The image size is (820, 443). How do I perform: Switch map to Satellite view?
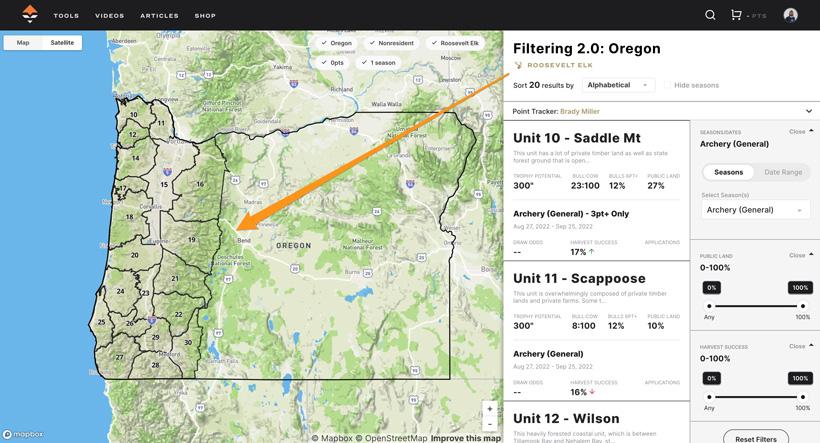point(62,43)
